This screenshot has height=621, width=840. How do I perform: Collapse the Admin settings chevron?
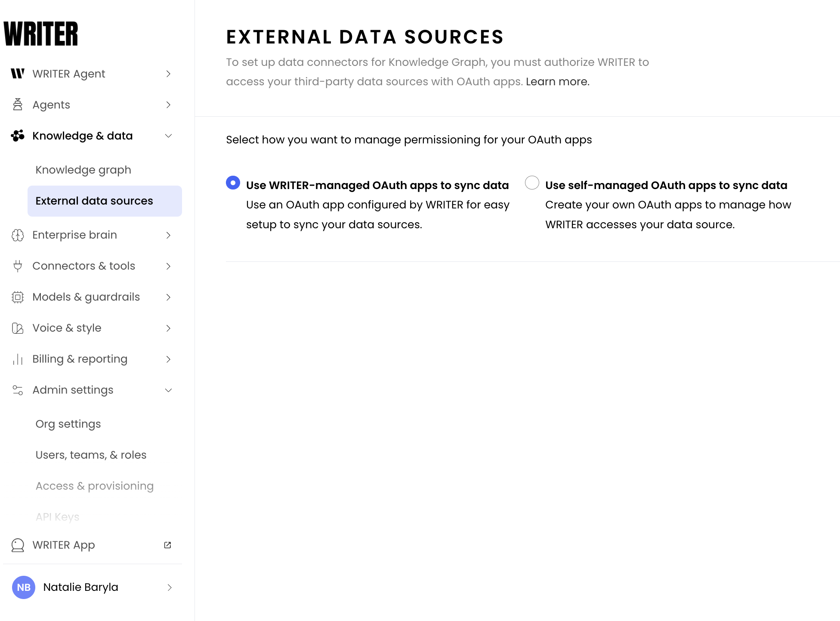pyautogui.click(x=168, y=390)
